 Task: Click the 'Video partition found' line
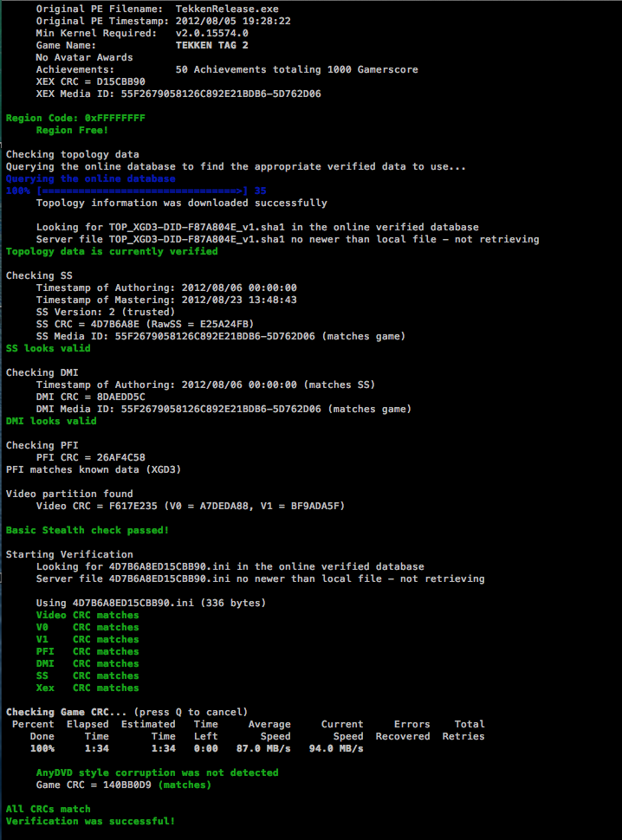(x=69, y=494)
